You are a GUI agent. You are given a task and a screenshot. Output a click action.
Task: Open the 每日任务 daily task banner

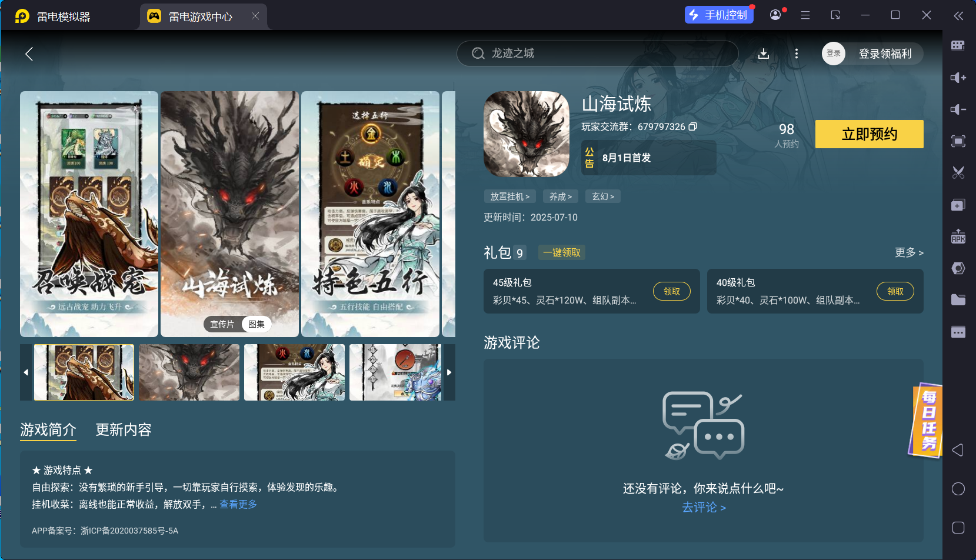[x=926, y=420]
